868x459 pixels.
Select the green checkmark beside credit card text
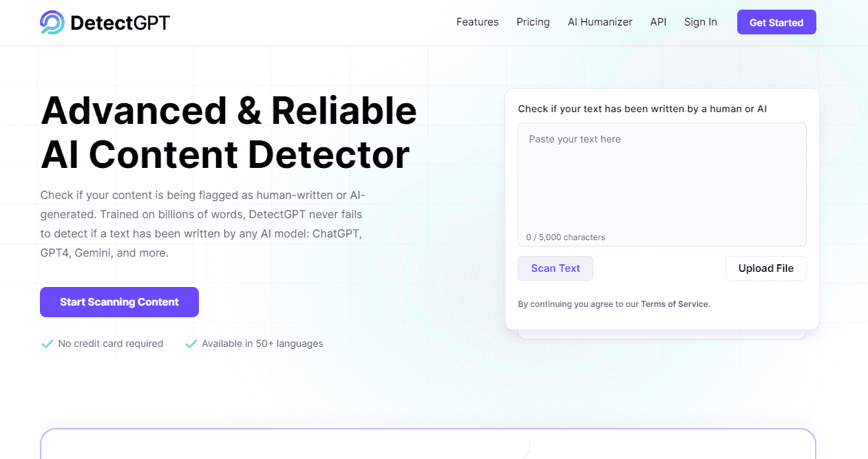click(47, 343)
